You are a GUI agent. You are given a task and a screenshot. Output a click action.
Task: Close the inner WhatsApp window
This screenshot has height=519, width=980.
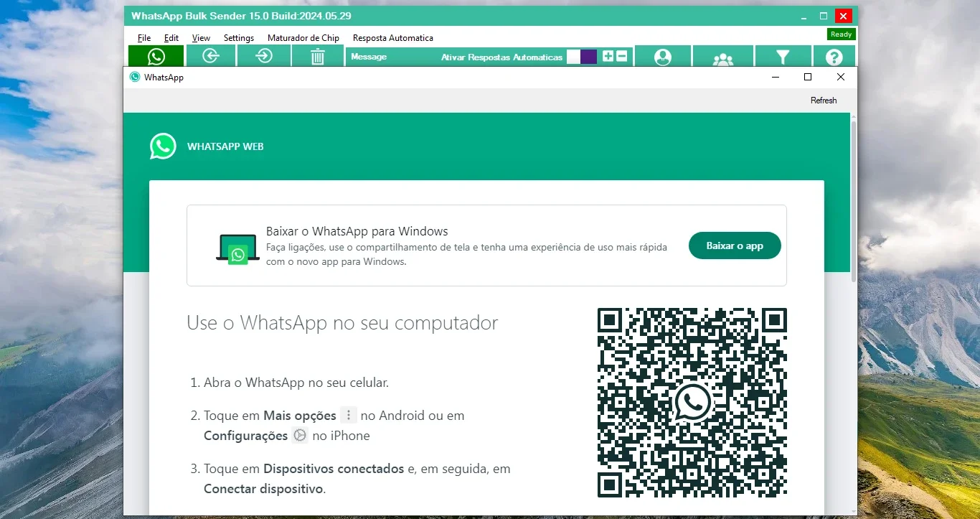point(841,77)
